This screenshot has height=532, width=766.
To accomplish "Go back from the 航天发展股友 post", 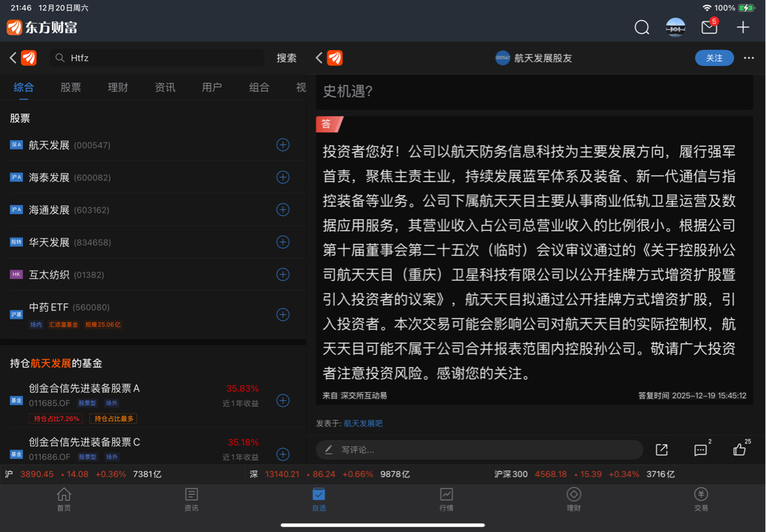I will point(319,57).
